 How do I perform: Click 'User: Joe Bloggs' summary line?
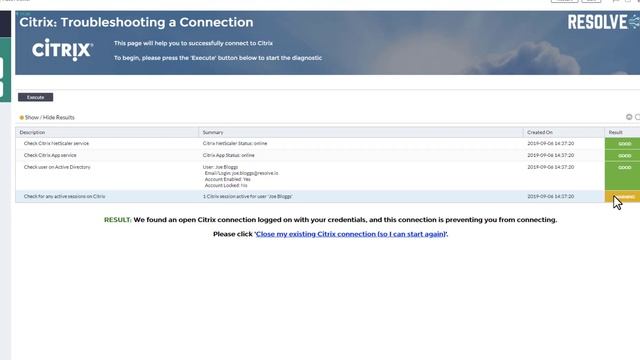(220, 167)
